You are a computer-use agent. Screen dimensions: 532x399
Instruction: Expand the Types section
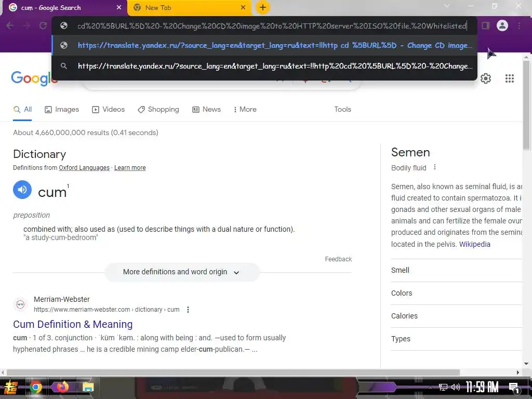click(456, 339)
